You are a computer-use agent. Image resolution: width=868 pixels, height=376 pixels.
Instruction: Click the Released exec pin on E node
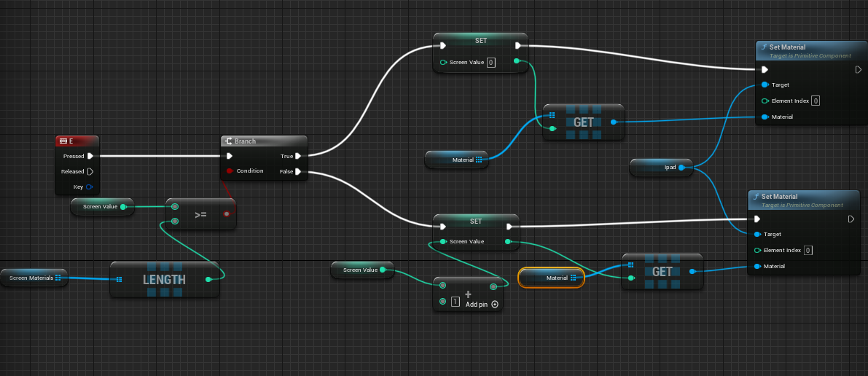pyautogui.click(x=90, y=172)
